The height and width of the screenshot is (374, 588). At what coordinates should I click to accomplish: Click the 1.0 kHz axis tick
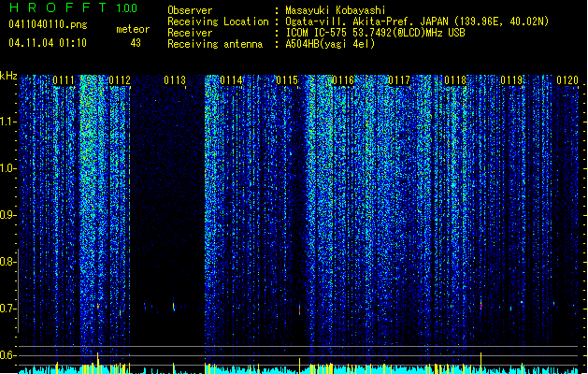[x=7, y=168]
